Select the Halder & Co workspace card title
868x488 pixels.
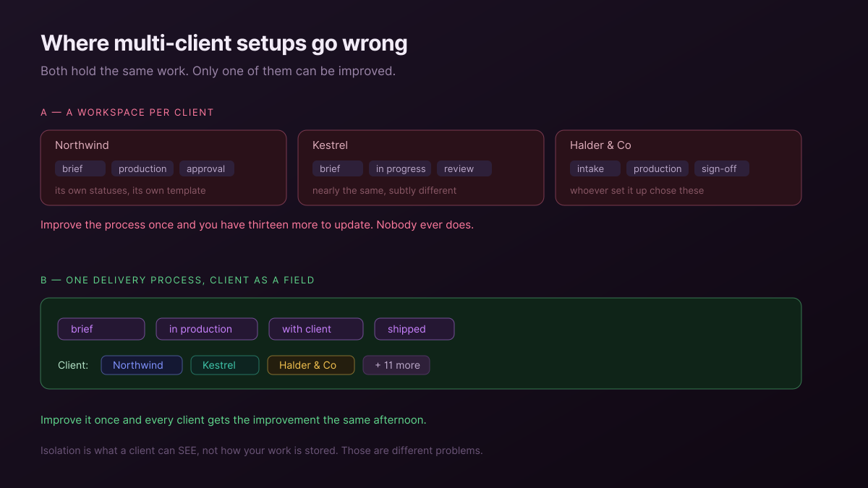click(600, 145)
